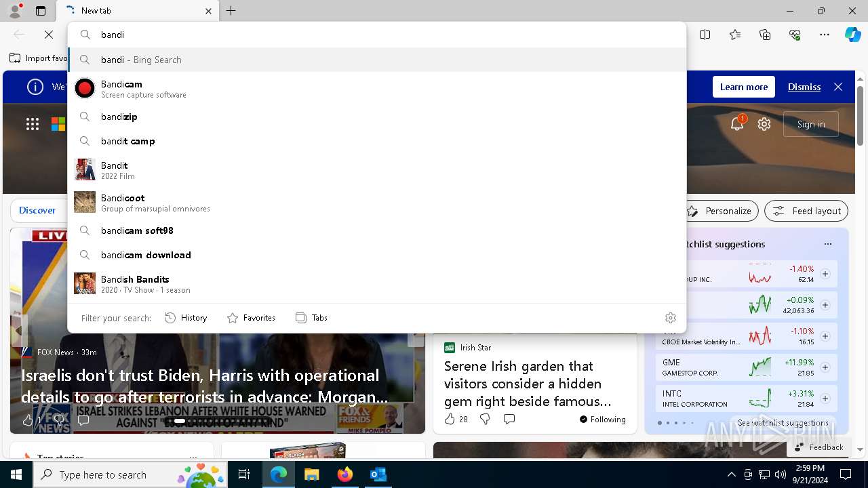
Task: Close the New tab tab
Action: tap(208, 11)
